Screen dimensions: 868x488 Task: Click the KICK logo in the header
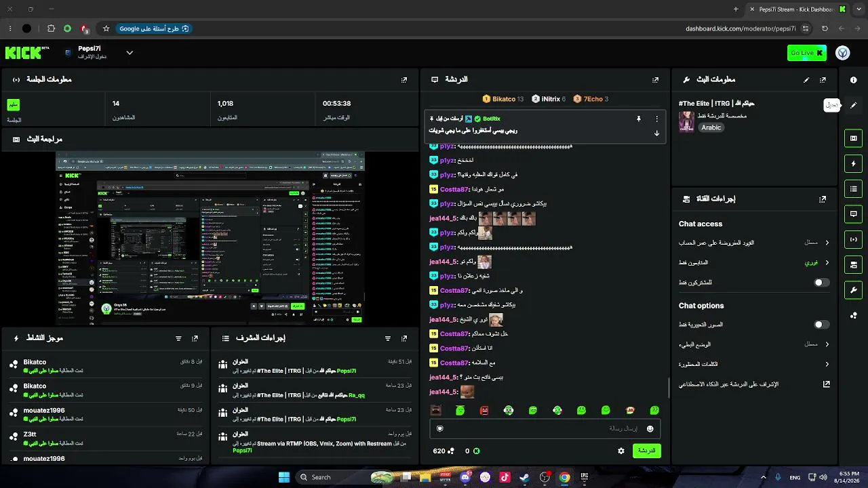tap(27, 53)
